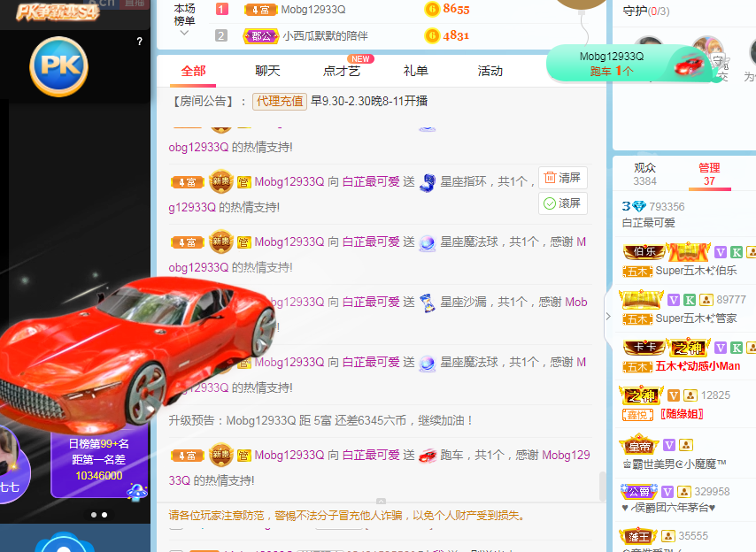The width and height of the screenshot is (756, 552).
Task: Click the chat area vertical scrollbar
Action: (602, 486)
